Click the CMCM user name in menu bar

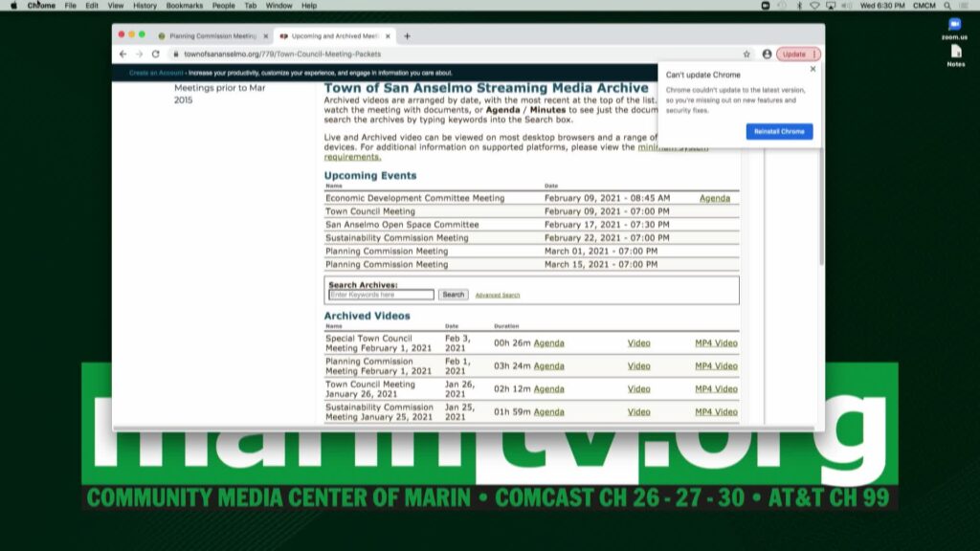coord(924,6)
